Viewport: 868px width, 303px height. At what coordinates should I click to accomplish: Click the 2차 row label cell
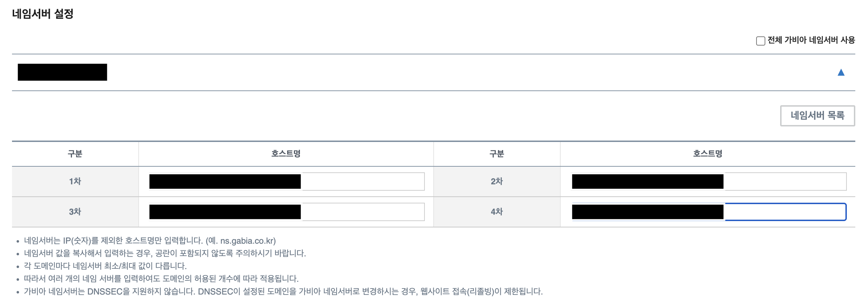(496, 181)
